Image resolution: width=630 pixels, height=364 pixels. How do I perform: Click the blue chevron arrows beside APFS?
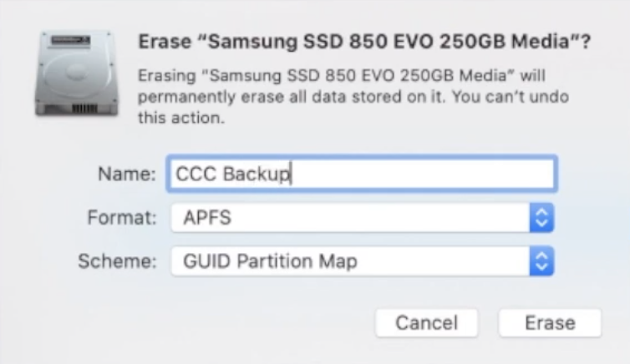(x=541, y=219)
